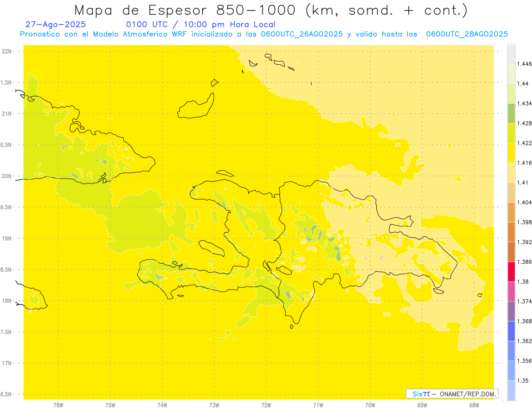
Task: Click the 68W longitude label
Action: 474,405
